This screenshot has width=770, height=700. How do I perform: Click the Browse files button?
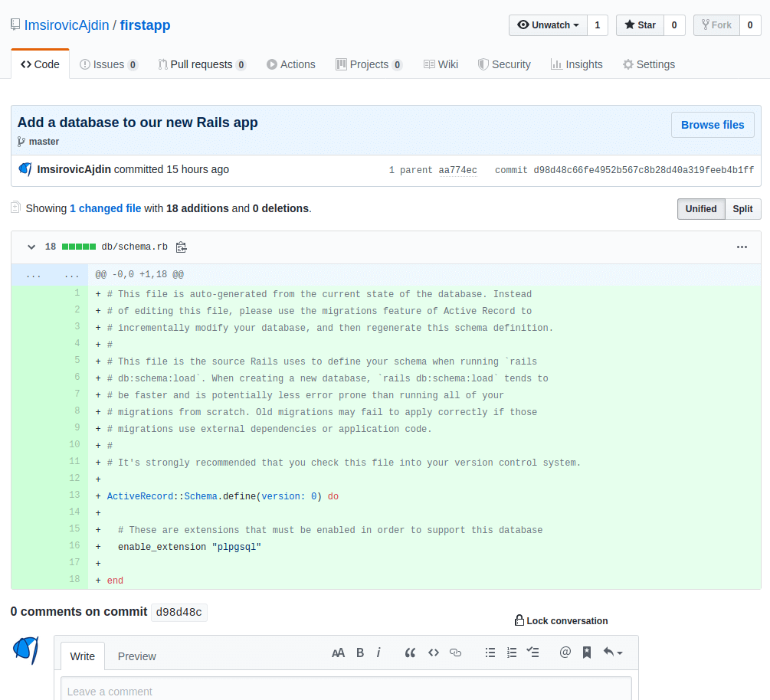tap(713, 125)
